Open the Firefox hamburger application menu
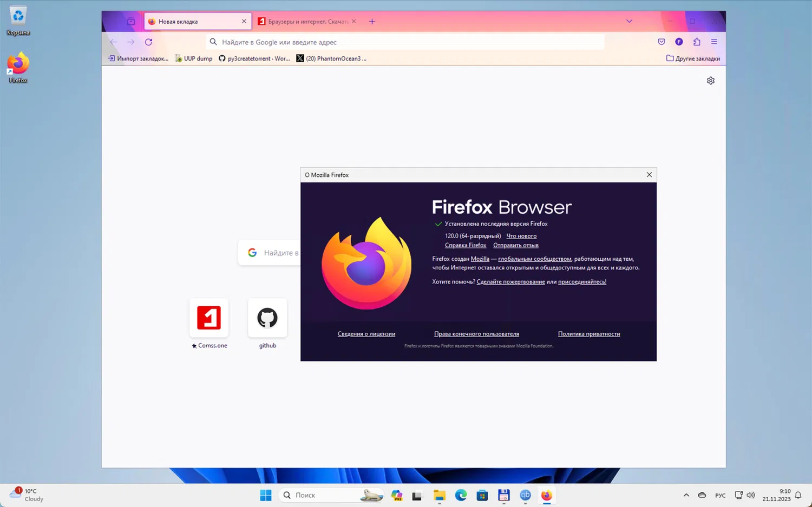 [x=714, y=42]
